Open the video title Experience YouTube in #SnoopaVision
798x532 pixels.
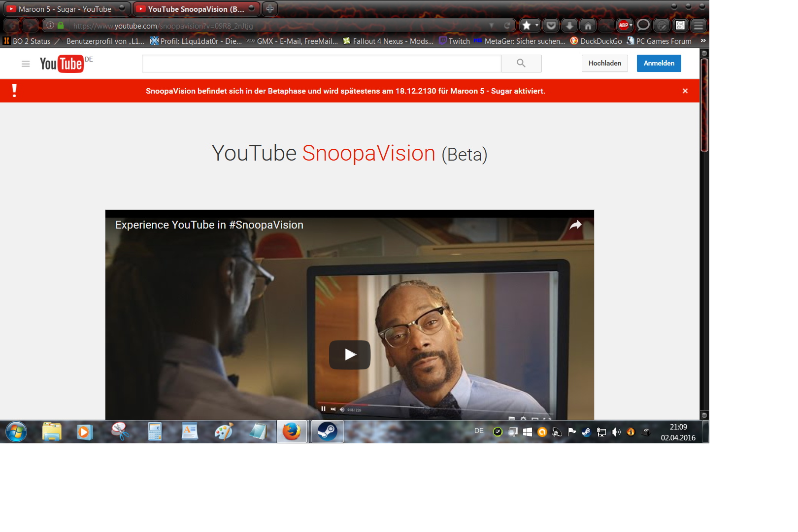point(209,225)
